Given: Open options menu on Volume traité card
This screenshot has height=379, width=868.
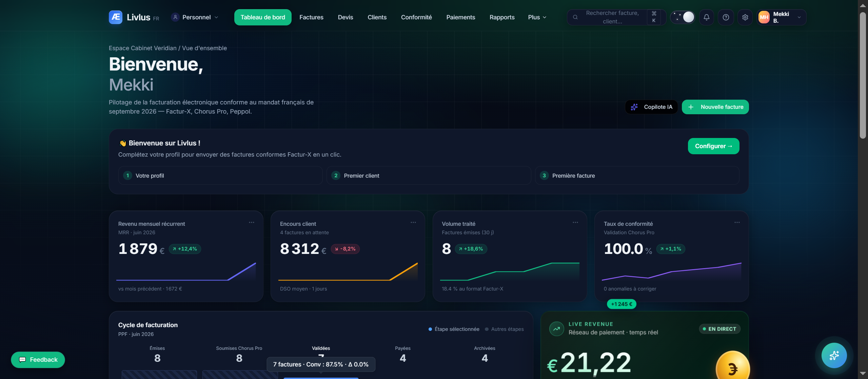Looking at the screenshot, I should tap(575, 222).
